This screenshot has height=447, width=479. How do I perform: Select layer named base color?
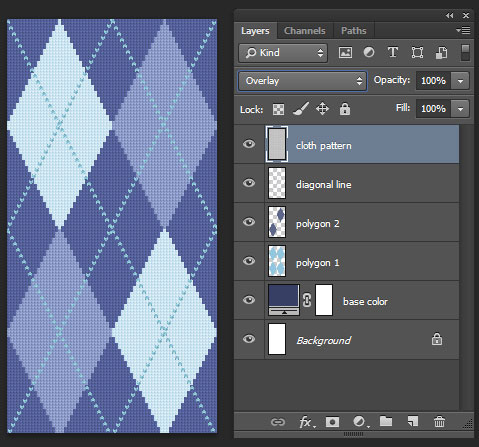point(365,302)
